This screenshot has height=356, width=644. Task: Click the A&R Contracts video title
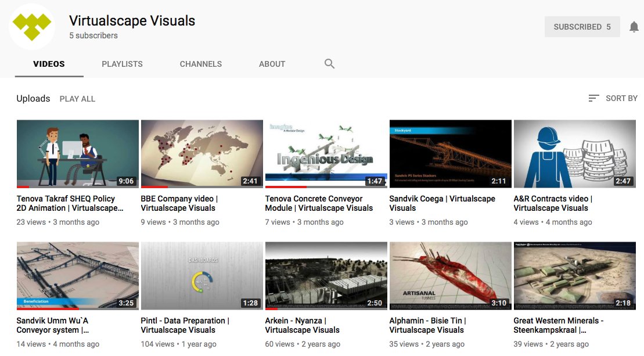[553, 203]
